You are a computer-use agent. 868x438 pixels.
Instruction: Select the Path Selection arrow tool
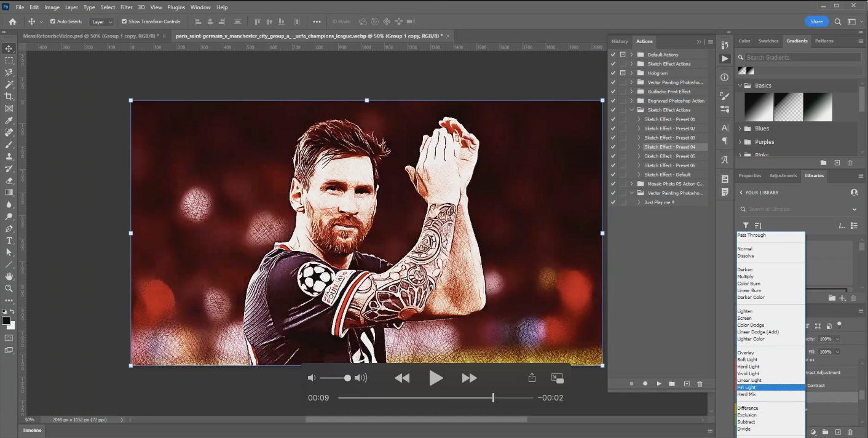9,252
